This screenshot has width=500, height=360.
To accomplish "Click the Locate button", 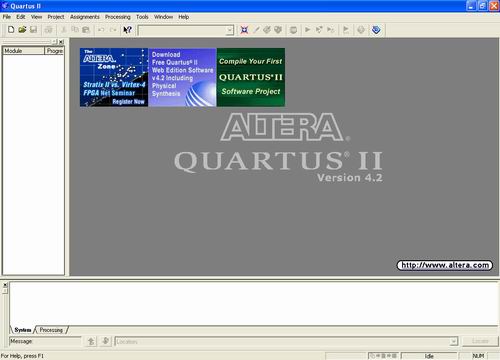I will (480, 341).
